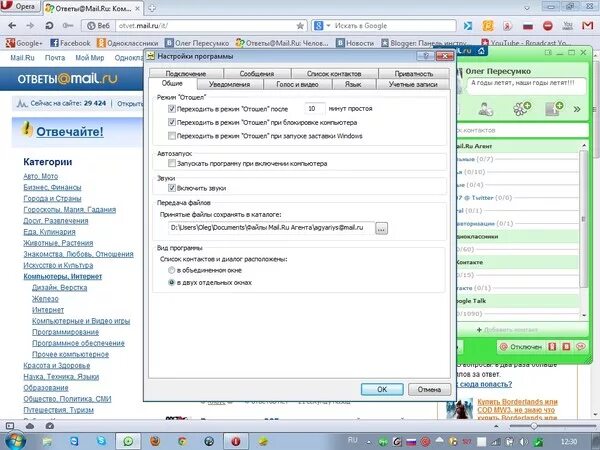Viewport: 600px width, 450px height.
Task: Open Отвечайте! link on Ответы page
Action: click(x=70, y=132)
